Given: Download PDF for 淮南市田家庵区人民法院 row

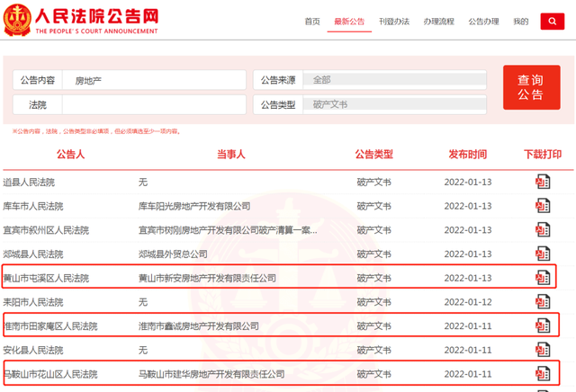Looking at the screenshot, I should pos(543,325).
